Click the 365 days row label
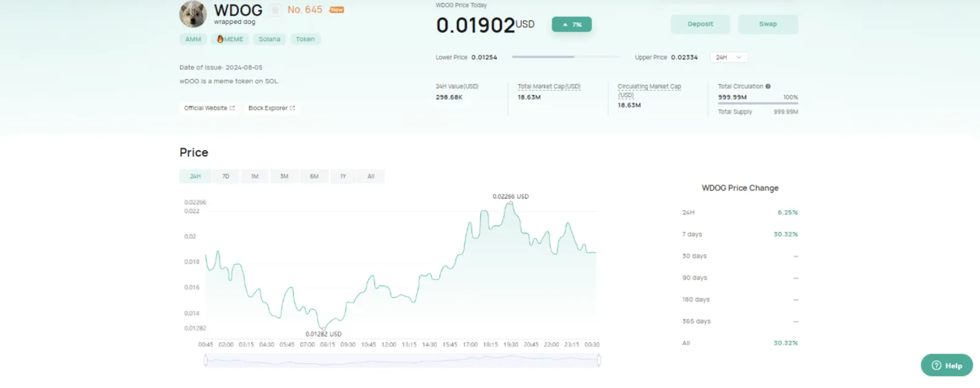The height and width of the screenshot is (388, 980). [x=696, y=321]
